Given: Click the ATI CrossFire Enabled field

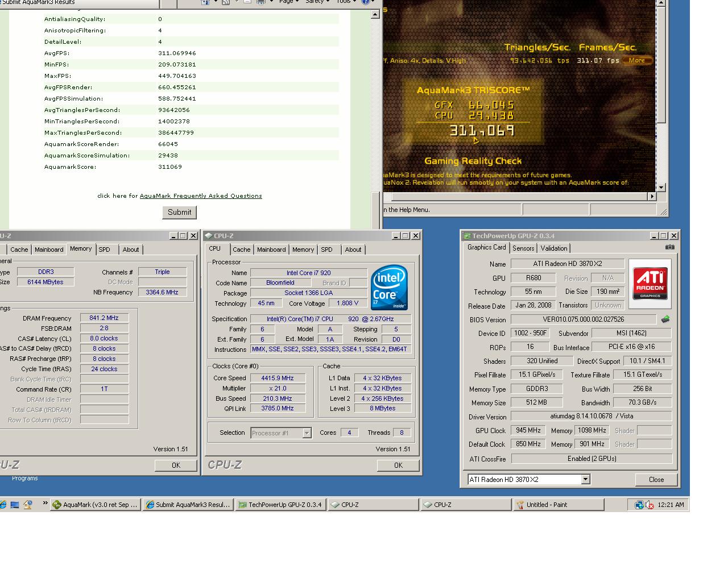Looking at the screenshot, I should click(591, 459).
